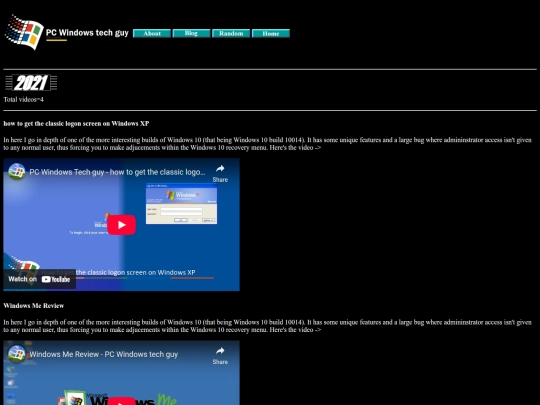Return via the Home button

tap(271, 33)
